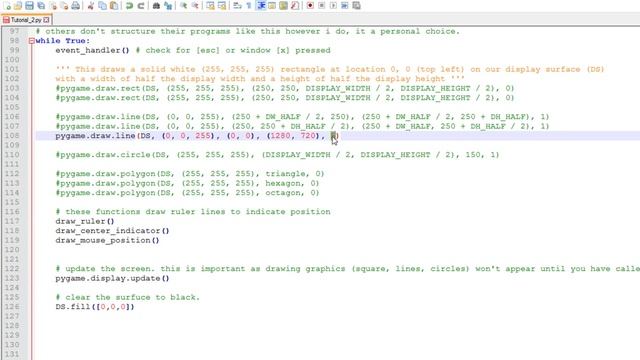Click the value '1280' on line 108
Image resolution: width=640 pixels, height=360 pixels.
point(281,136)
